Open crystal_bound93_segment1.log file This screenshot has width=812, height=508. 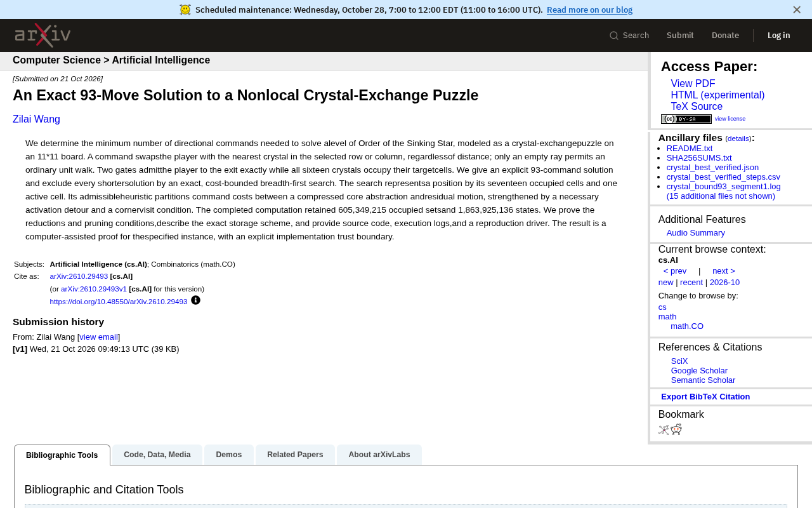click(x=724, y=187)
